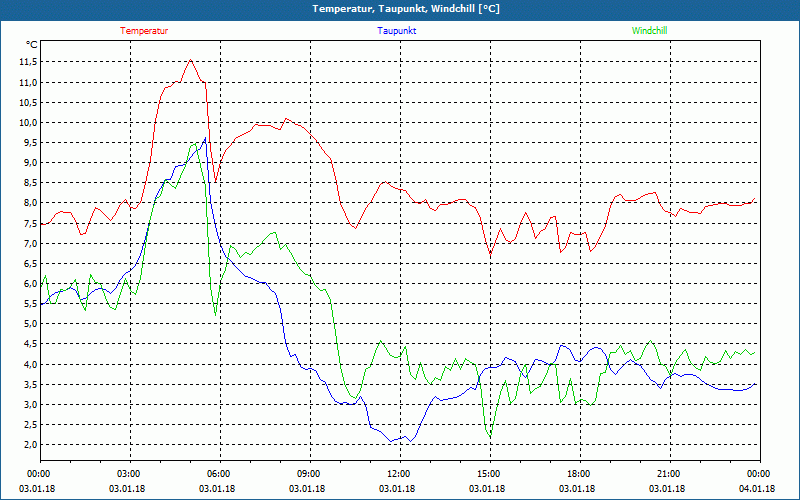Click the 7,5 y-axis value
This screenshot has height=500, width=800.
[x=30, y=223]
